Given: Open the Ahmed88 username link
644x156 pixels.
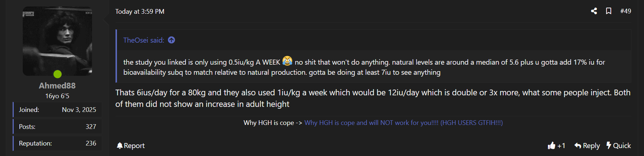Looking at the screenshot, I should coord(57,86).
